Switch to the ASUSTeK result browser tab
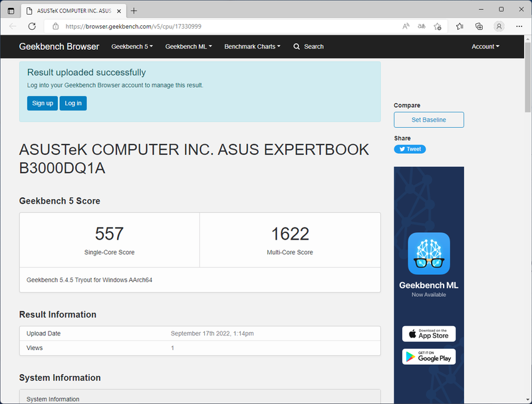 [73, 11]
